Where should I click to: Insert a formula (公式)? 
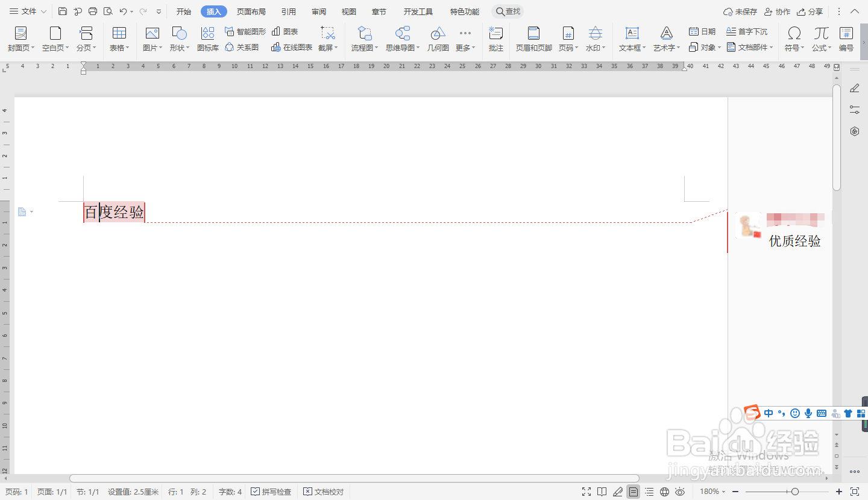coord(821,39)
